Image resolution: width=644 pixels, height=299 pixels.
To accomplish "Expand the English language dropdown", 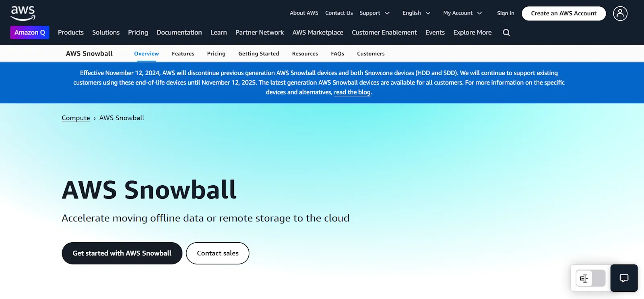I will click(417, 13).
